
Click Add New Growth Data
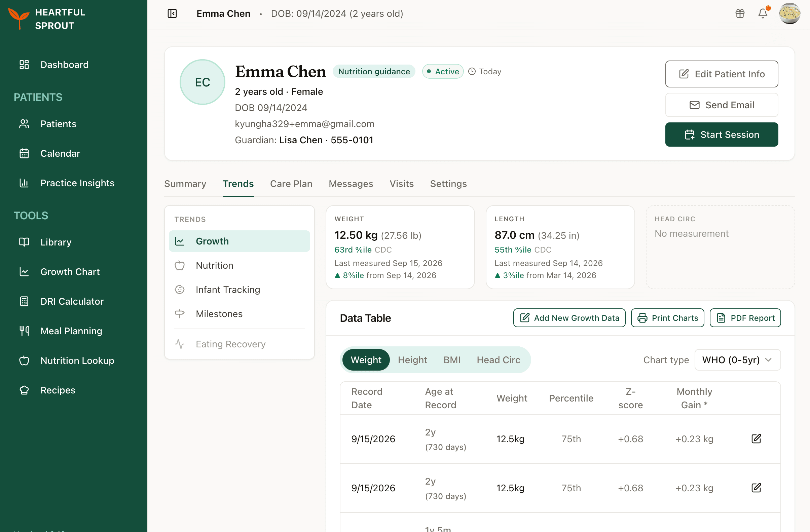[569, 318]
